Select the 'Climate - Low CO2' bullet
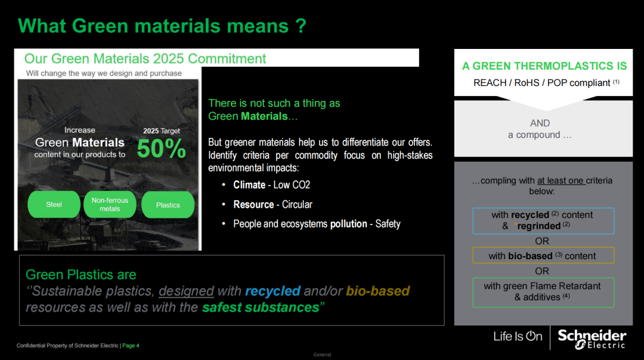The image size is (644, 360). pyautogui.click(x=271, y=184)
